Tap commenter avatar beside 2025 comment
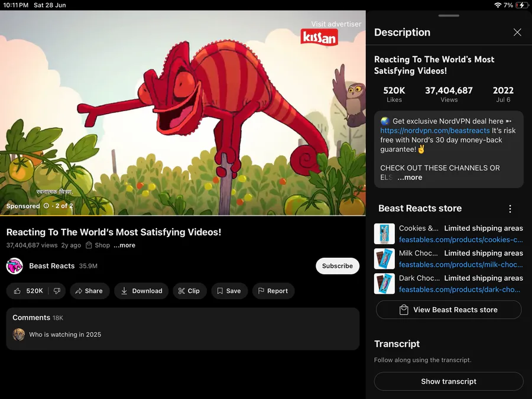 pyautogui.click(x=19, y=335)
